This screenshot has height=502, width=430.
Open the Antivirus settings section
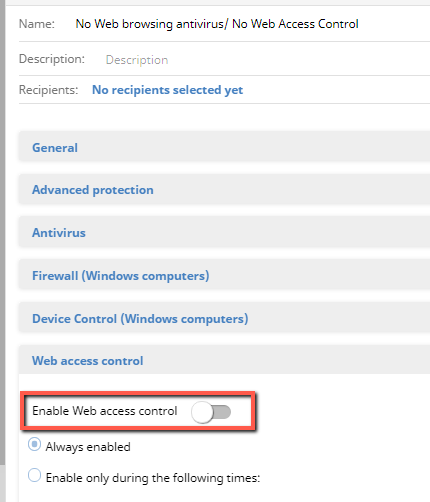coord(224,232)
